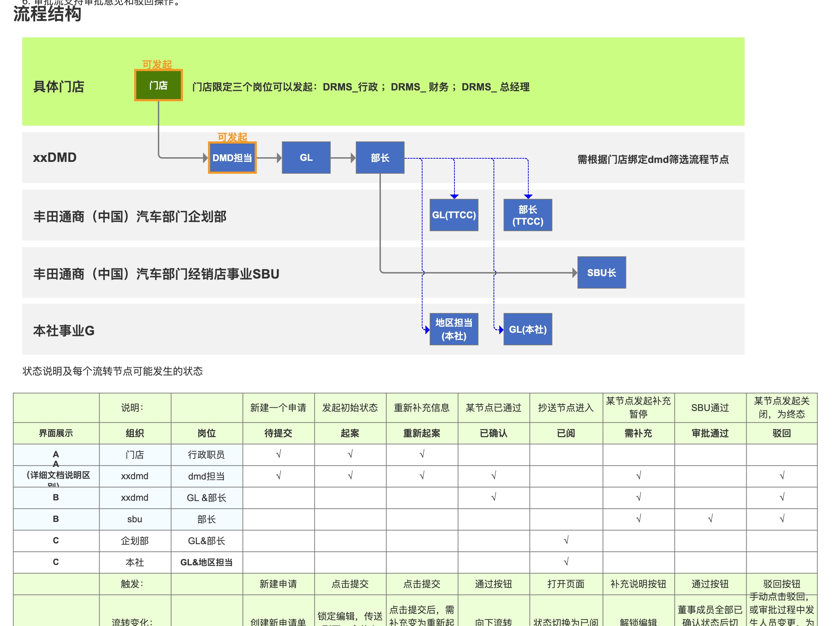The width and height of the screenshot is (840, 626).
Task: Click the 某节点发起补充暂停 header cell
Action: tap(638, 408)
